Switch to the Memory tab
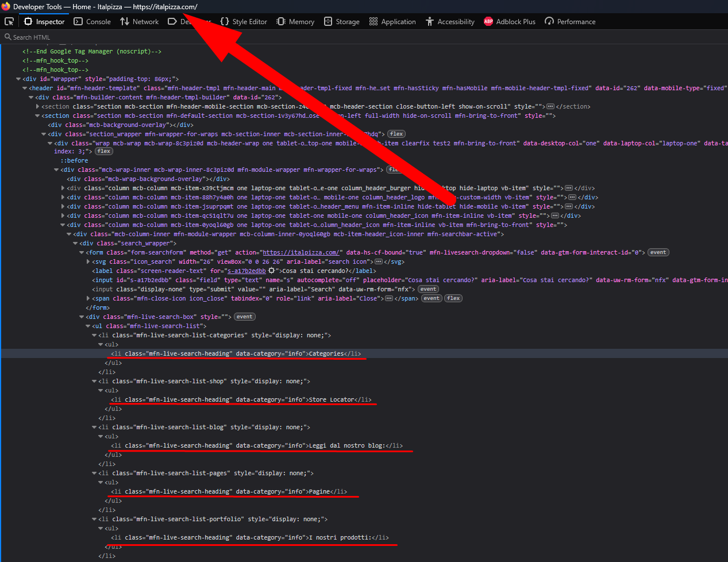 point(296,21)
